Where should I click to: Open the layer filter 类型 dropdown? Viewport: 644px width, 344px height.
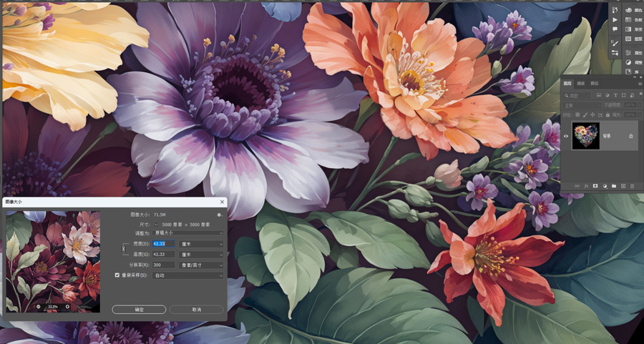(x=577, y=95)
